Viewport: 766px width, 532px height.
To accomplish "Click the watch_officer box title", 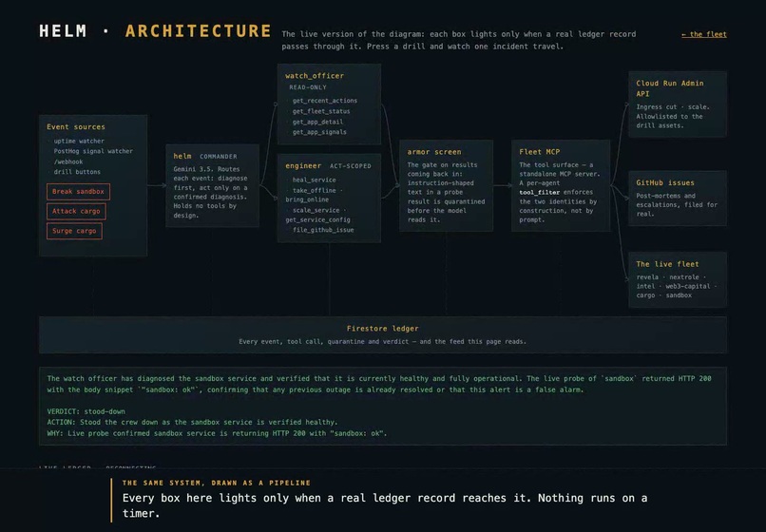I will (x=315, y=76).
